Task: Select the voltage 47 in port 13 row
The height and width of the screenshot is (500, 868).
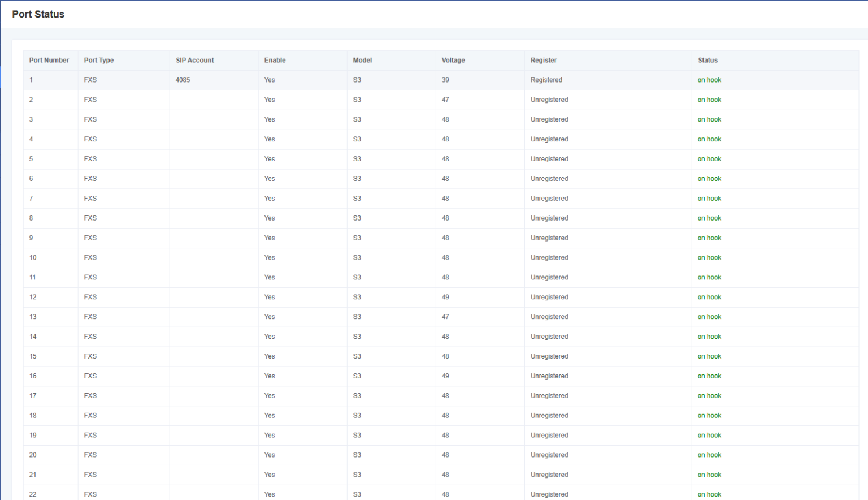Action: [x=445, y=317]
